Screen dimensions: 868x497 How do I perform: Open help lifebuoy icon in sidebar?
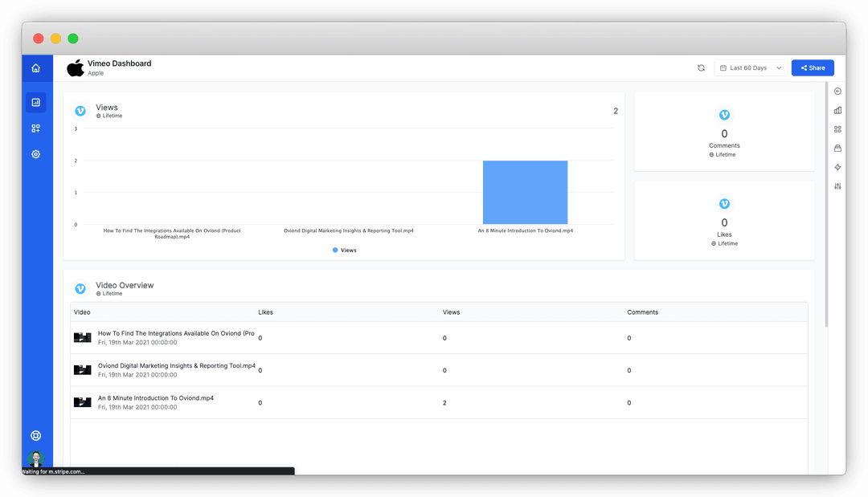36,436
